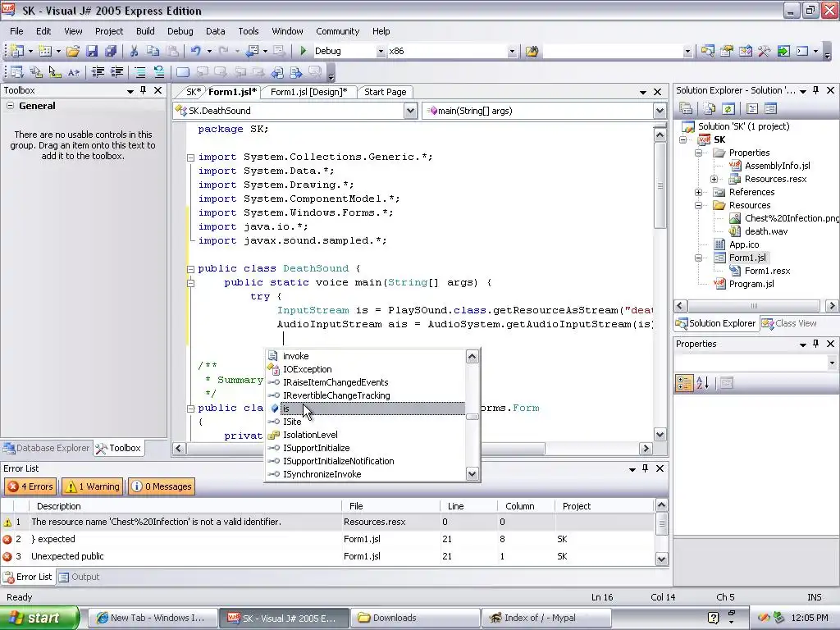Click the Copy toolbar icon
This screenshot has width=840, height=630.
coord(153,51)
